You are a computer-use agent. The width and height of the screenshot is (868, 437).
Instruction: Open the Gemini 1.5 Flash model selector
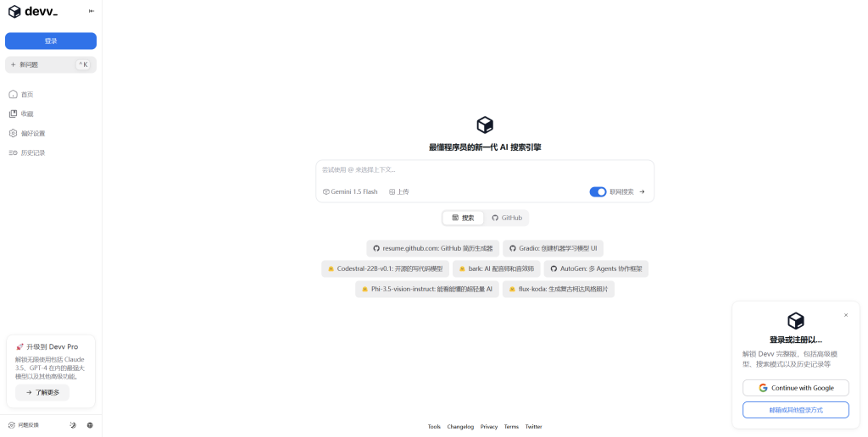350,192
